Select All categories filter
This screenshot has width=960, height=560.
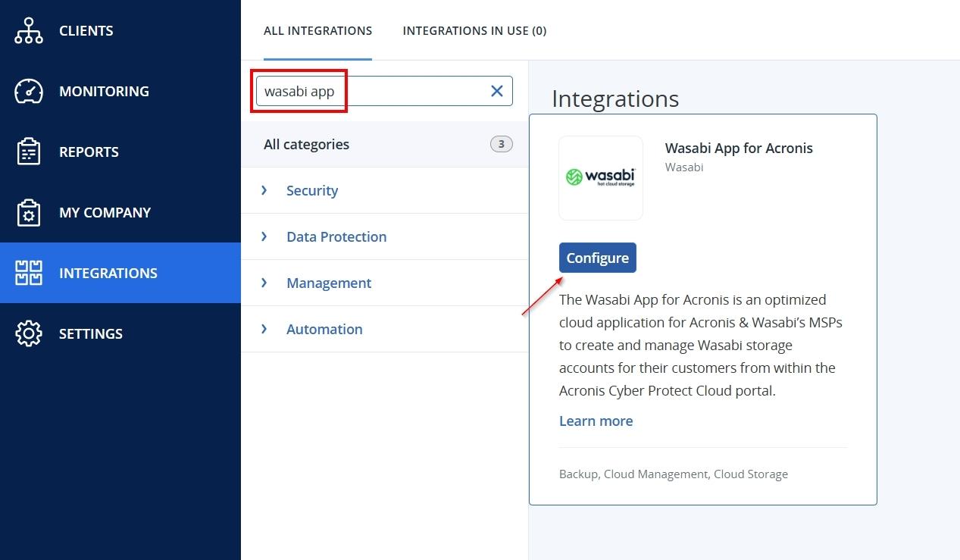click(384, 144)
